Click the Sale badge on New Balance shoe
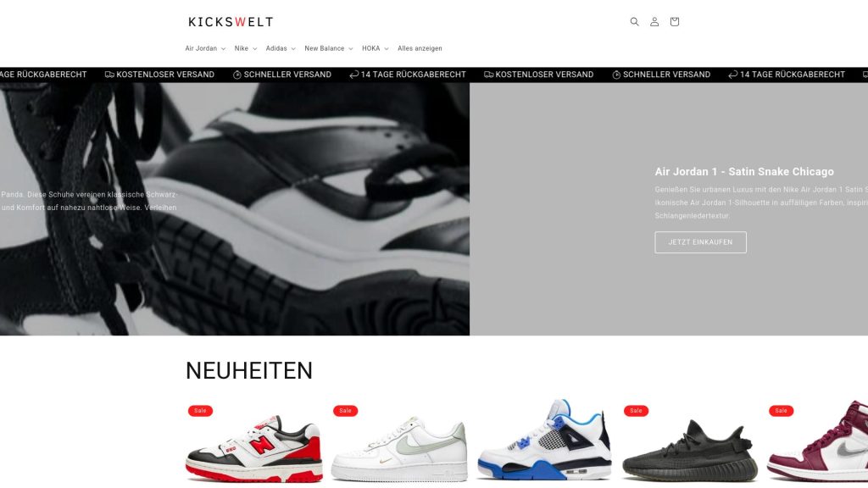This screenshot has width=868, height=488. coord(200,411)
